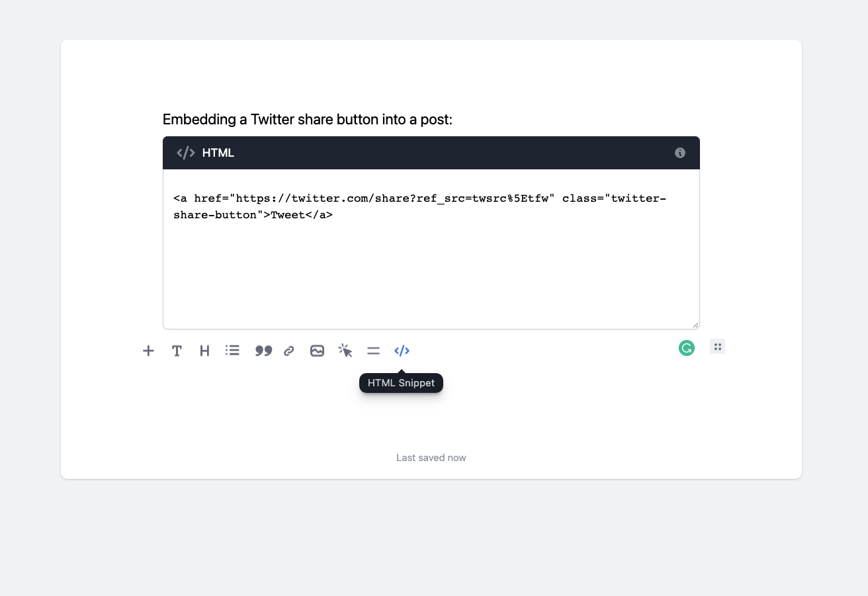This screenshot has height=596, width=868.
Task: Insert an image using the image icon
Action: pyautogui.click(x=317, y=351)
